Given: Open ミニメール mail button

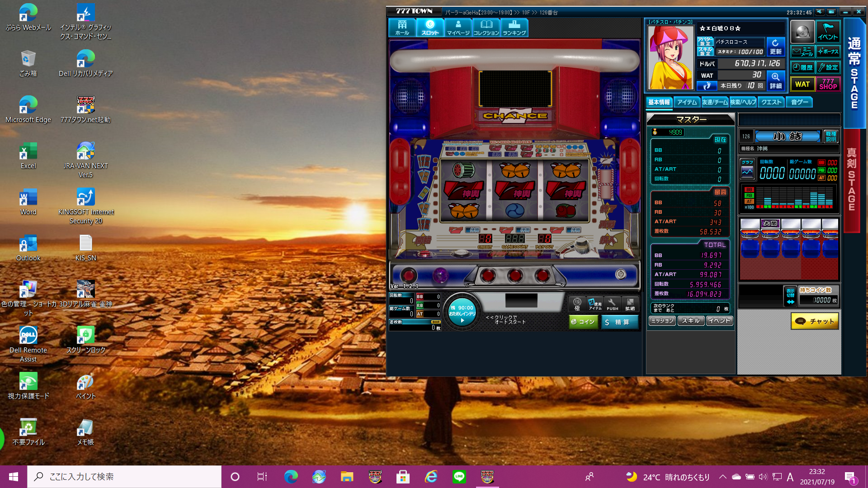Looking at the screenshot, I should (802, 52).
